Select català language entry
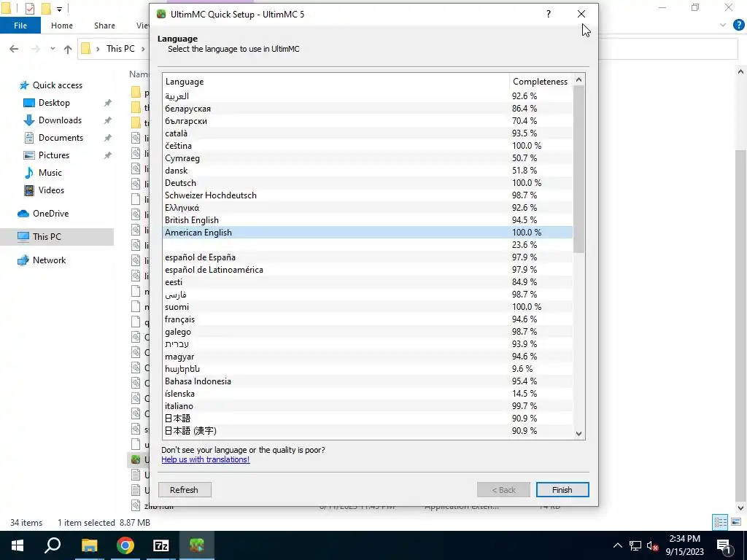Image resolution: width=747 pixels, height=560 pixels. click(368, 133)
